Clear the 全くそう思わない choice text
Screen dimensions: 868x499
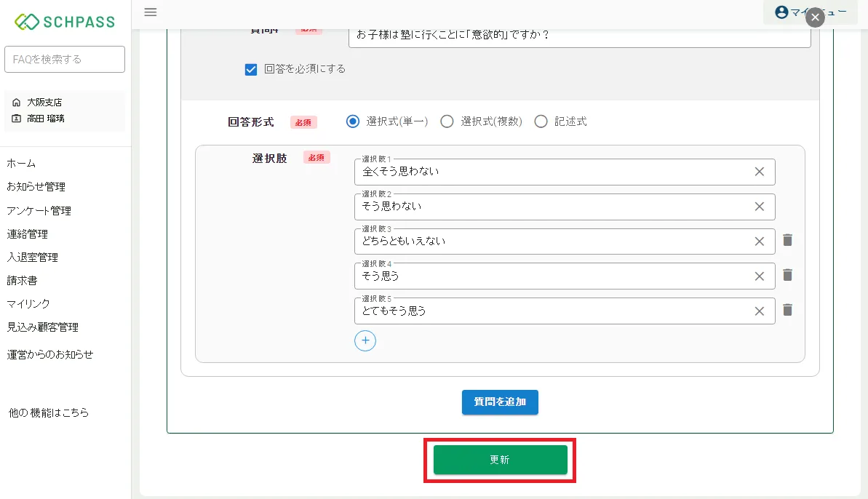760,172
